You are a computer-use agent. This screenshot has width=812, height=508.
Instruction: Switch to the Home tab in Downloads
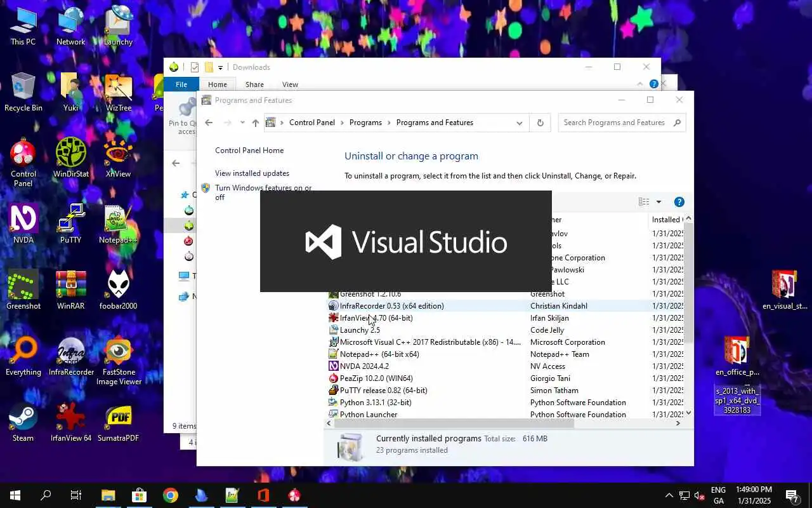click(x=218, y=84)
